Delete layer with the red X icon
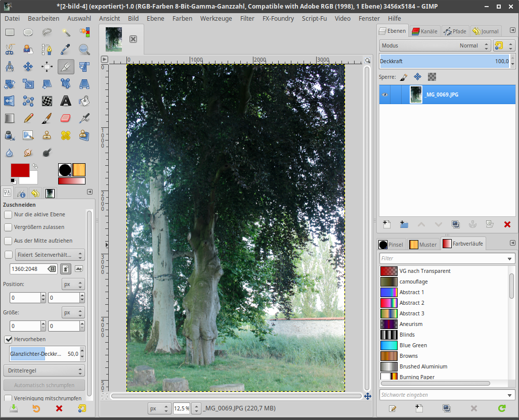Image resolution: width=519 pixels, height=420 pixels. [507, 224]
